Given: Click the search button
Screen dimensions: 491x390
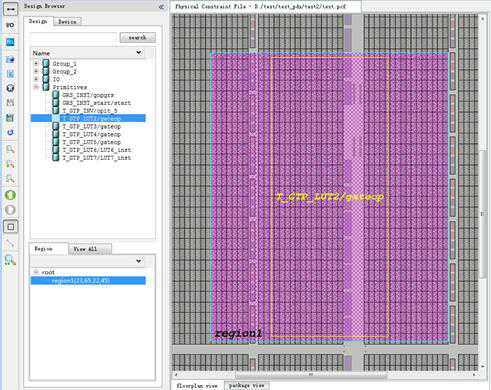Looking at the screenshot, I should 138,38.
